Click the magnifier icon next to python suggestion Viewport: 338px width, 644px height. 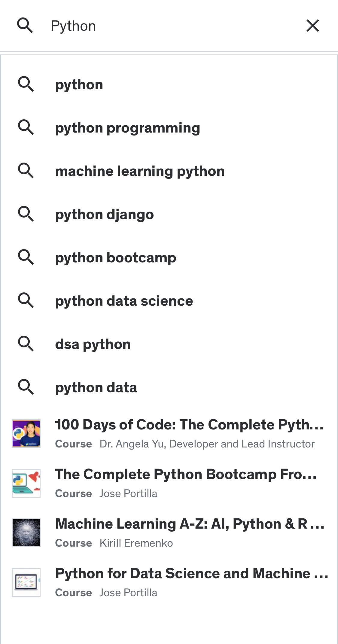tap(26, 84)
